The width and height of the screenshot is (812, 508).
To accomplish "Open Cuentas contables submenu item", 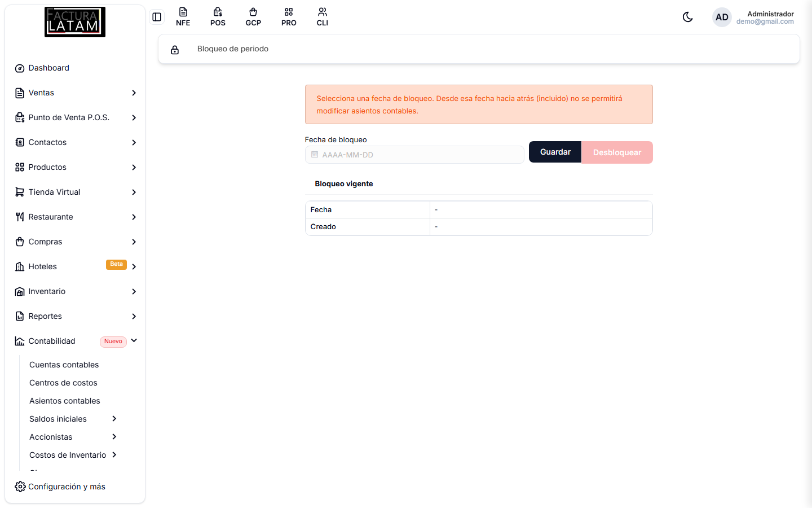I will (64, 365).
